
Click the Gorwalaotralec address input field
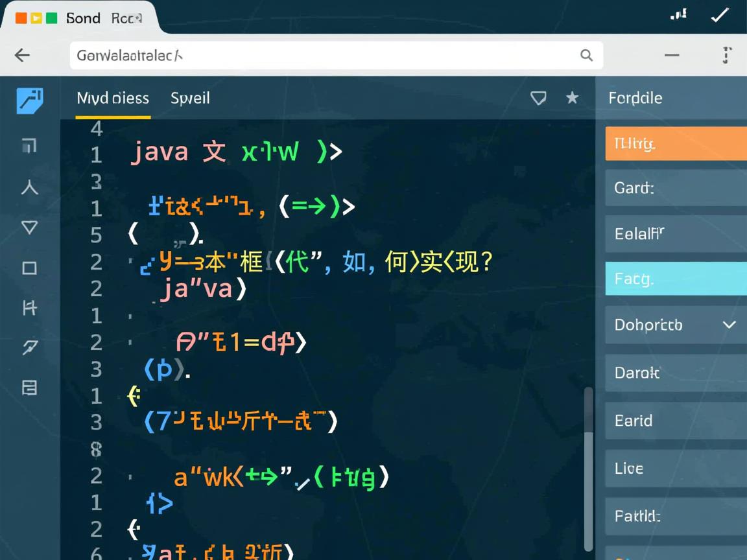[324, 56]
